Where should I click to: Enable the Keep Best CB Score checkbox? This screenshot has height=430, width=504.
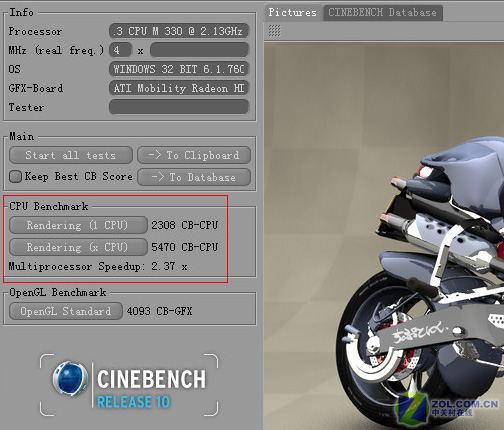tap(15, 176)
